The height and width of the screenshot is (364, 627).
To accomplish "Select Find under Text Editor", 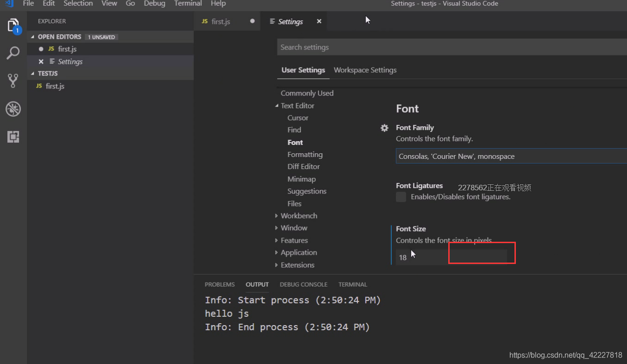I will pos(294,130).
